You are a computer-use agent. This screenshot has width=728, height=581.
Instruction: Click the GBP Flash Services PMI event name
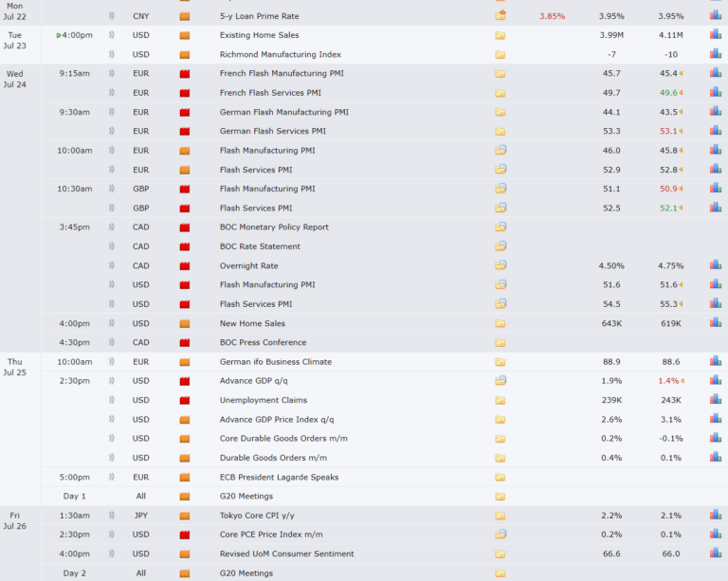255,208
